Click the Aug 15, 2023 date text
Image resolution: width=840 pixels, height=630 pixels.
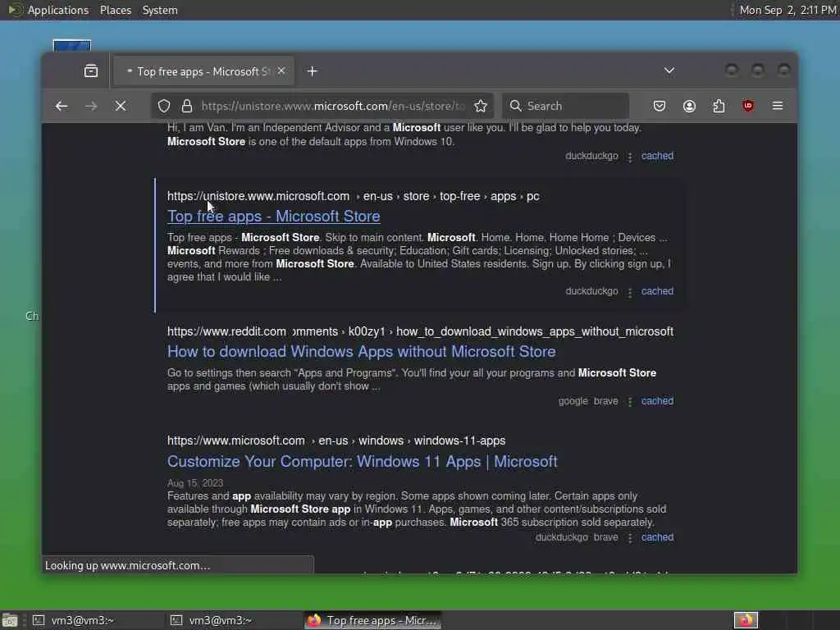click(195, 482)
